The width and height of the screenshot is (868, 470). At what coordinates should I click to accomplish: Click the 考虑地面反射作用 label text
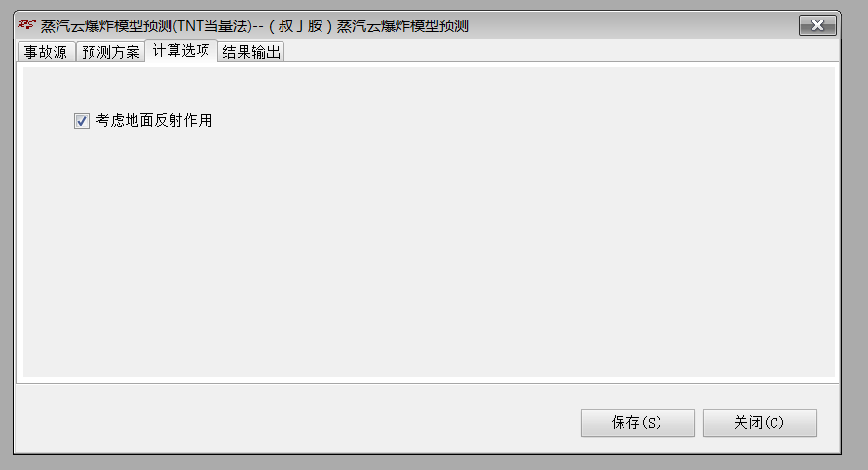155,120
